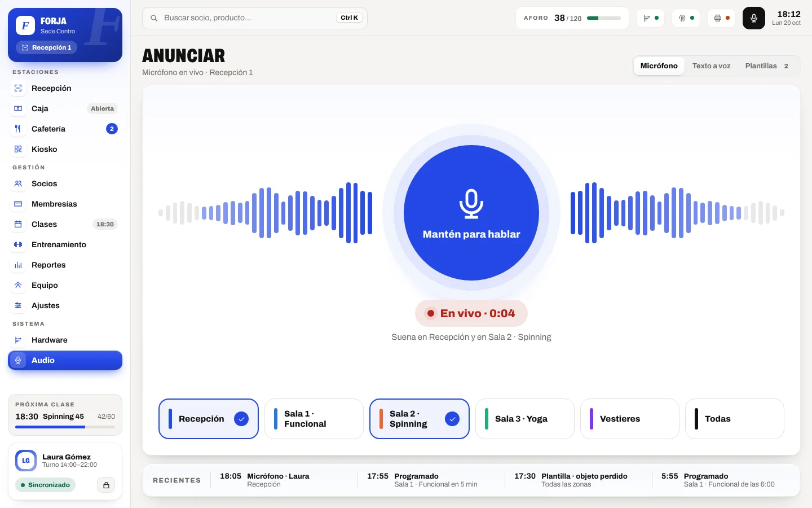Viewport: 812px width, 508px height.
Task: Open Hardware system page
Action: 65,340
